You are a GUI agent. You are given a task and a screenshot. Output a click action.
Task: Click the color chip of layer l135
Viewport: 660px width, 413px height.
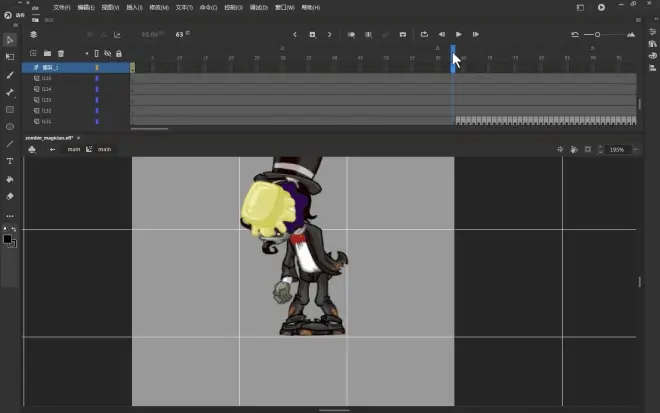point(97,78)
